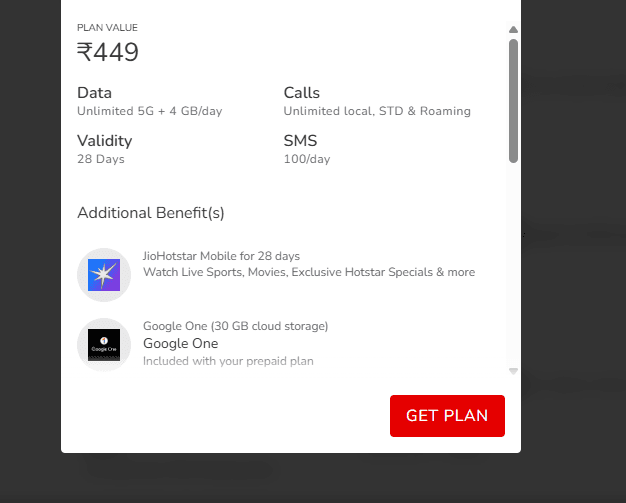The height and width of the screenshot is (503, 626).
Task: Click the ₹449 plan price
Action: point(108,53)
